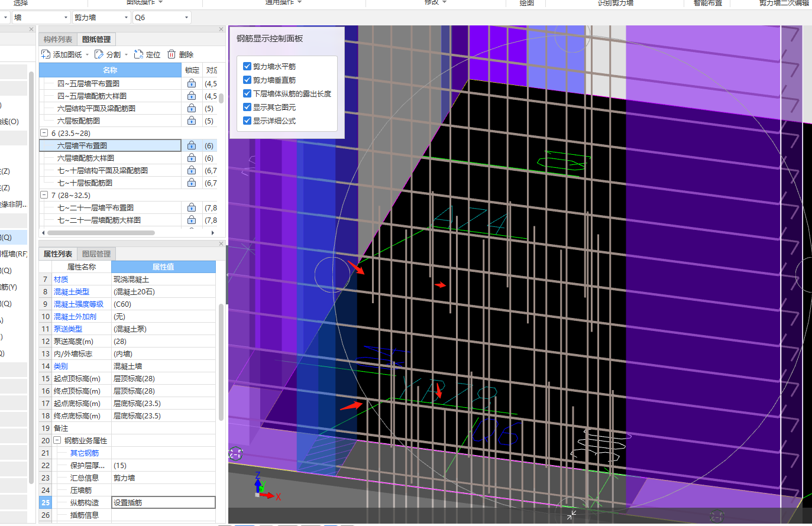Open the 添加图纸 dropdown arrow
Screen dimensions: 812x526
pos(87,55)
